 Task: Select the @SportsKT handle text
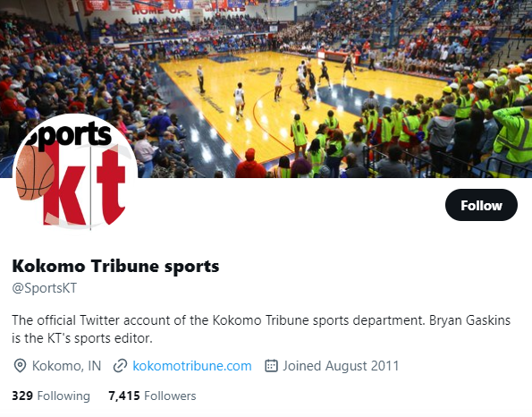point(45,288)
